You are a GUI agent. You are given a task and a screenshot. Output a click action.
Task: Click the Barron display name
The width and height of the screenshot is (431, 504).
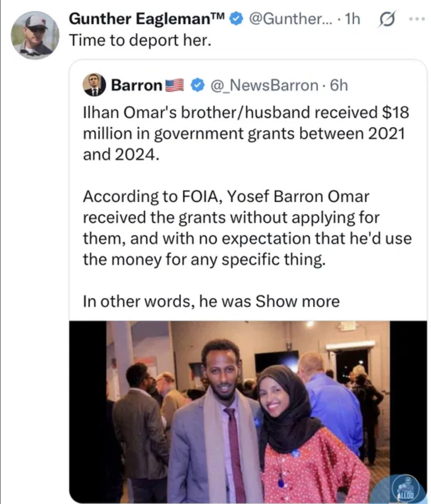pos(136,85)
